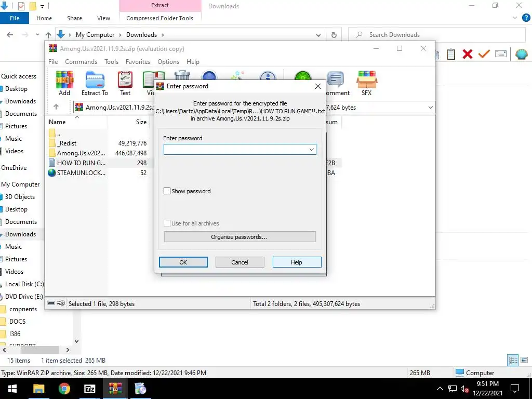Screen dimensions: 532x399
Task: Click the WinRAR taskbar icon
Action: coord(115,389)
